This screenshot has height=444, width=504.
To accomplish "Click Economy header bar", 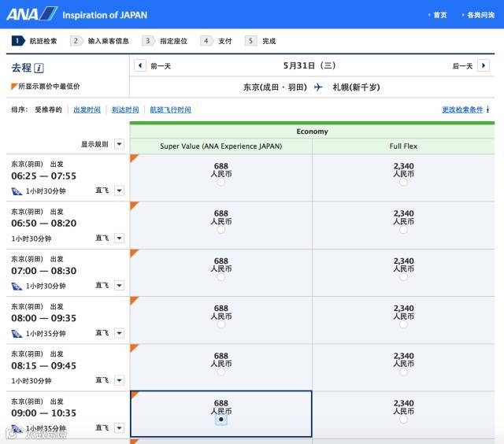I will [x=312, y=131].
